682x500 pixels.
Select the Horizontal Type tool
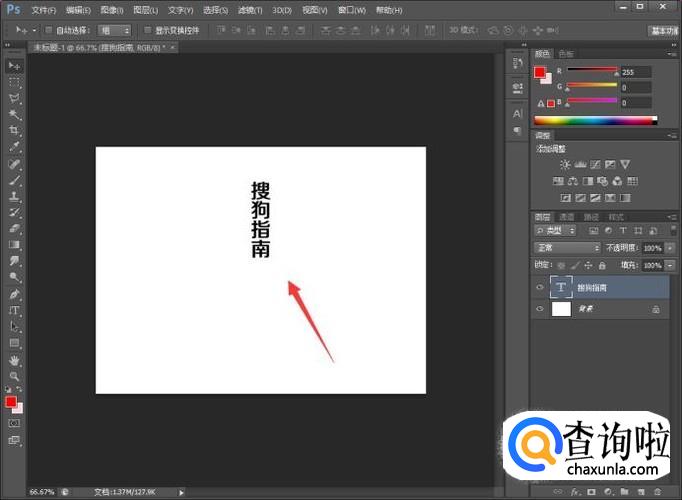point(14,310)
